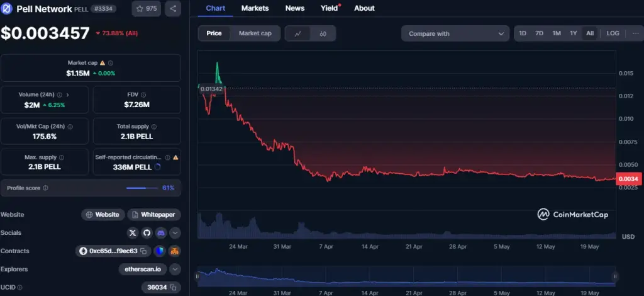The height and width of the screenshot is (296, 644).
Task: Select the Price toggle
Action: coord(214,33)
